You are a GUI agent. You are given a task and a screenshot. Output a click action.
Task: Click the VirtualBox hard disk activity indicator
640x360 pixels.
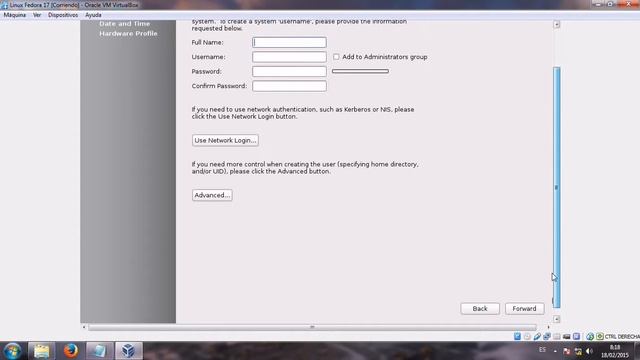(517, 336)
